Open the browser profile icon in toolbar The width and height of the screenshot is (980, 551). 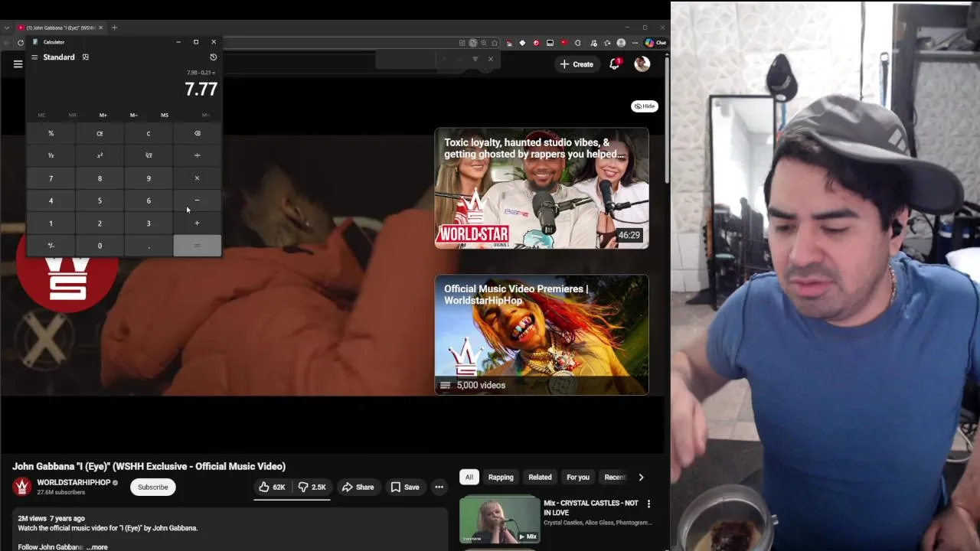(621, 43)
